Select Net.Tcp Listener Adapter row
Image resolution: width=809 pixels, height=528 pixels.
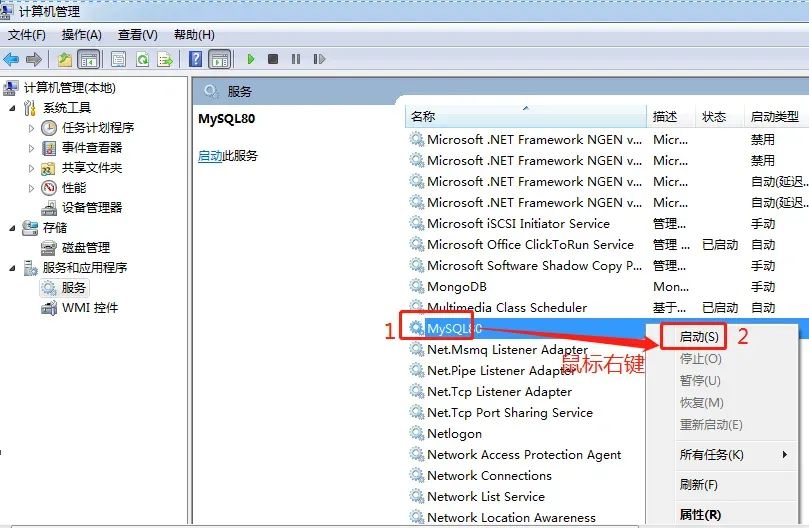(526, 391)
